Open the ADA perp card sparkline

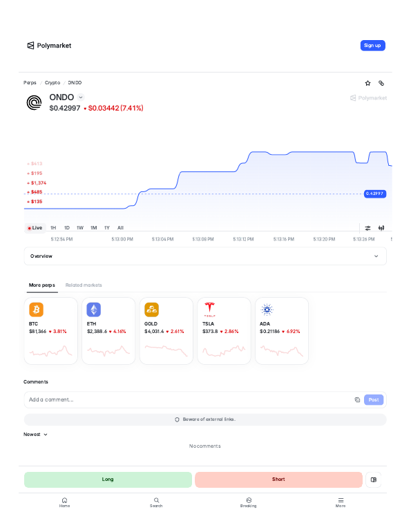(282, 351)
